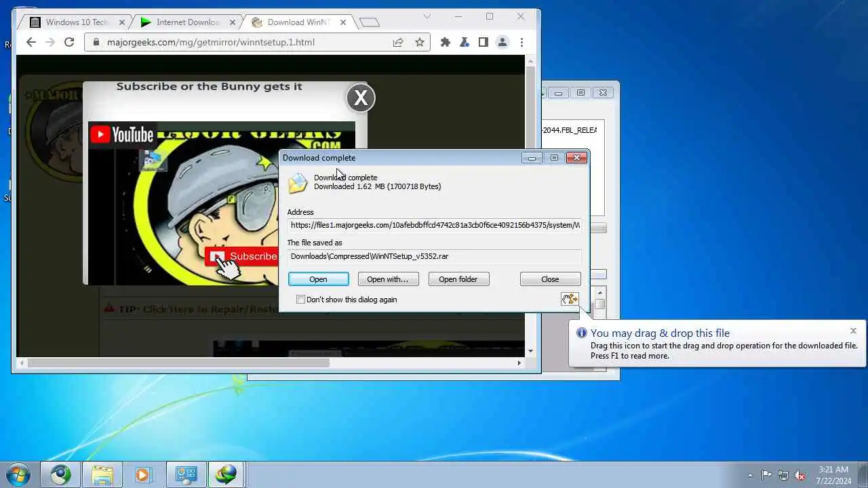The width and height of the screenshot is (868, 488).
Task: Open the Chrome extensions puzzle icon
Action: pos(446,42)
